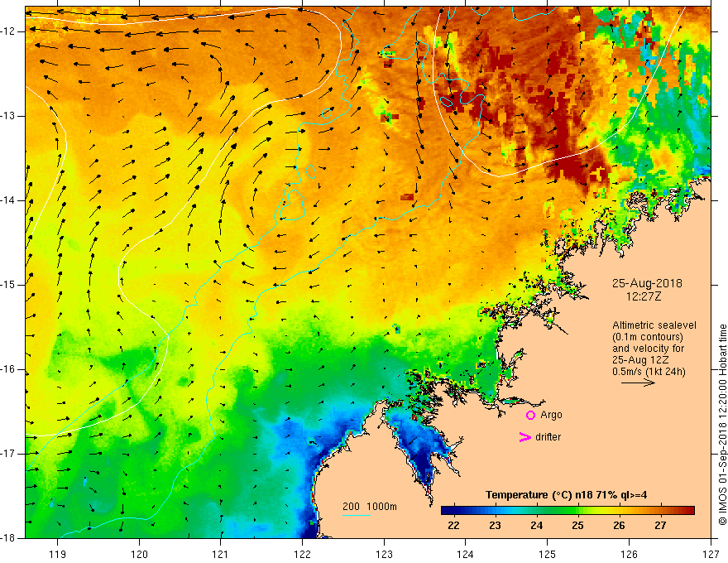Click the '(0.1m contours)' text
728x563 pixels.
pos(648,337)
